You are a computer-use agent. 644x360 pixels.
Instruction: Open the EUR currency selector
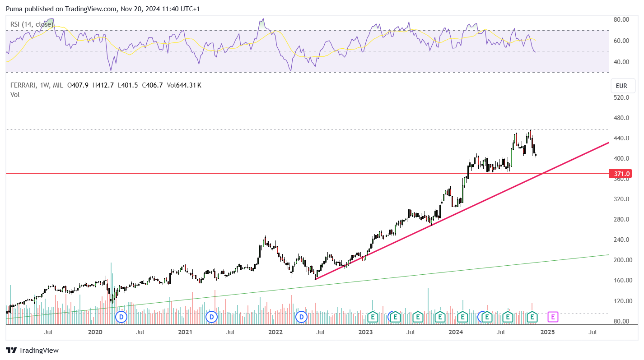pos(621,86)
